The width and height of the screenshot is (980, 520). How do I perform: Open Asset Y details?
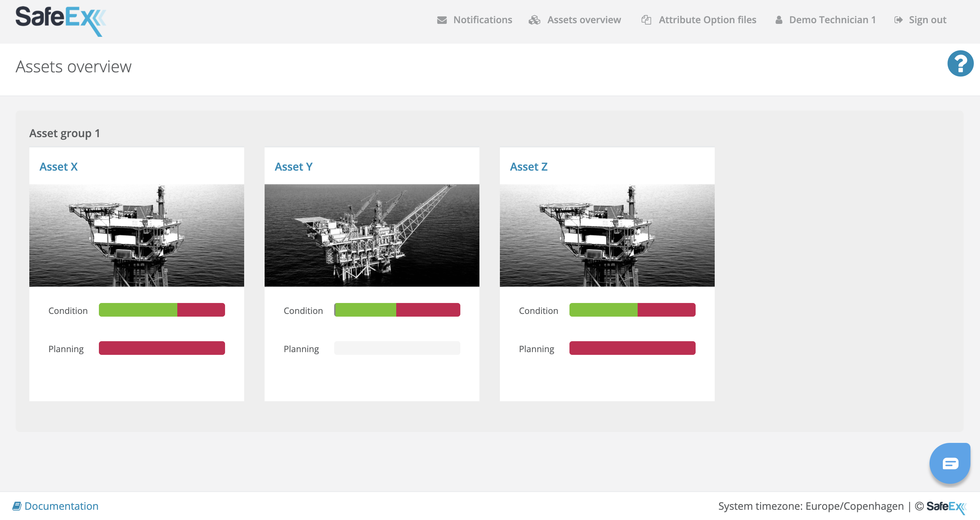[x=294, y=167]
